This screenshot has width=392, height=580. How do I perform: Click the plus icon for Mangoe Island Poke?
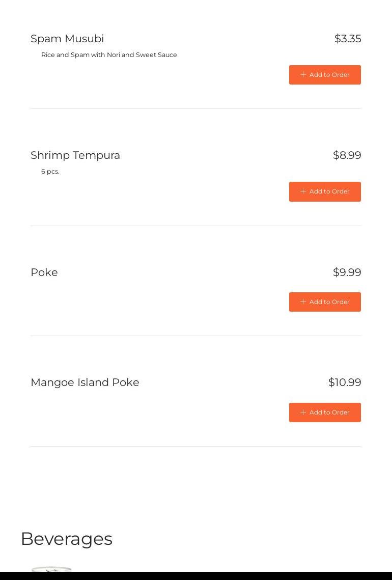coord(303,412)
